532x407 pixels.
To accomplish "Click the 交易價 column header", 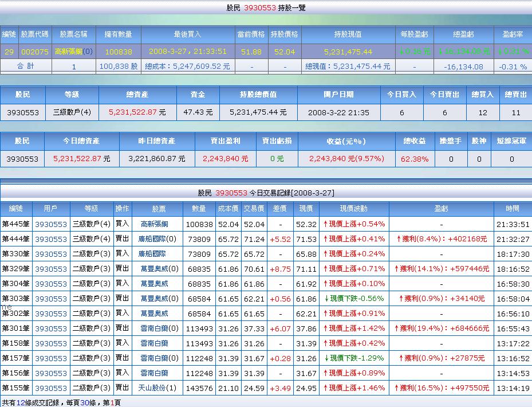I will point(254,209).
